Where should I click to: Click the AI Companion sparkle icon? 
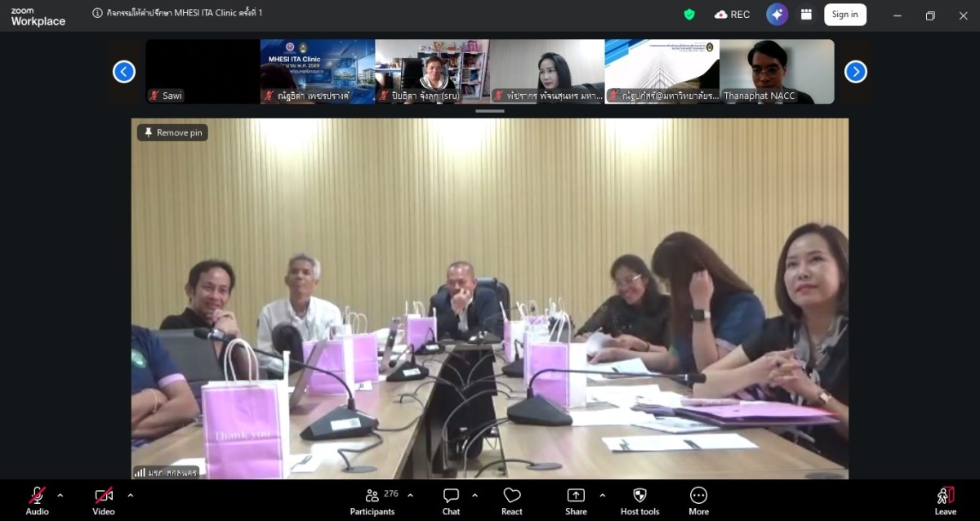(x=777, y=15)
